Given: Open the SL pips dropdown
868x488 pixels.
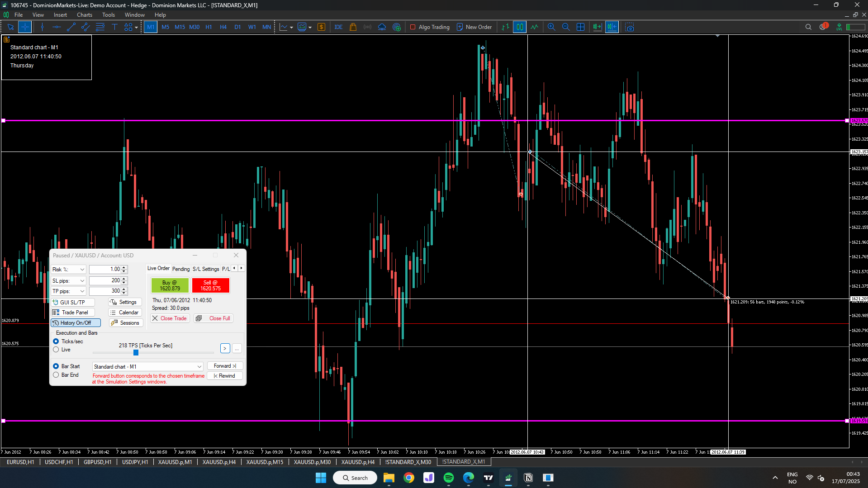Looking at the screenshot, I should 68,281.
